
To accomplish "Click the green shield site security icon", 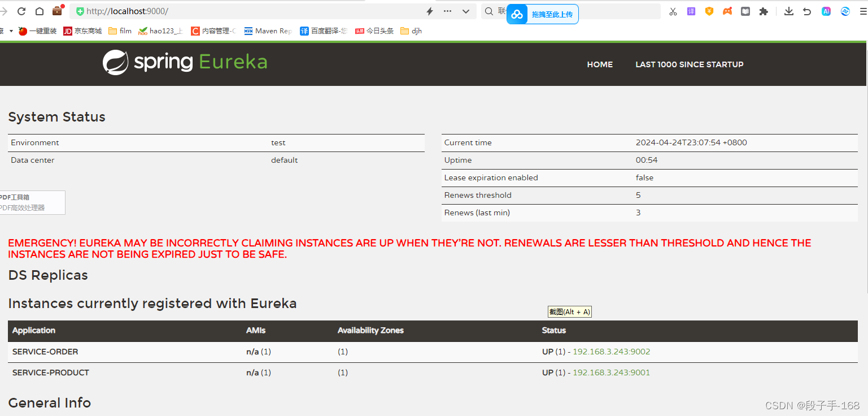I will (80, 11).
